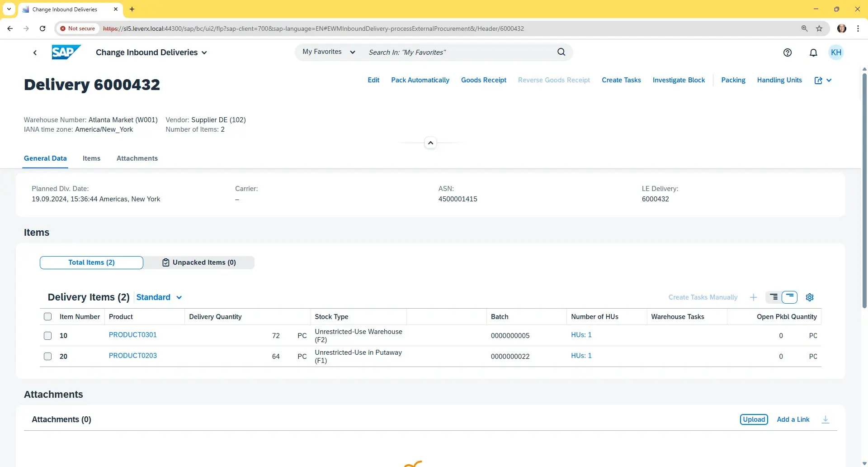Click the Upload button in Attachments
This screenshot has height=467, width=868.
(754, 419)
